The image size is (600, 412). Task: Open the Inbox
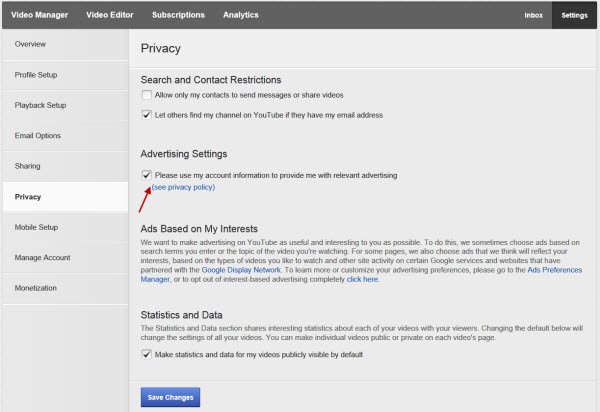[x=533, y=15]
